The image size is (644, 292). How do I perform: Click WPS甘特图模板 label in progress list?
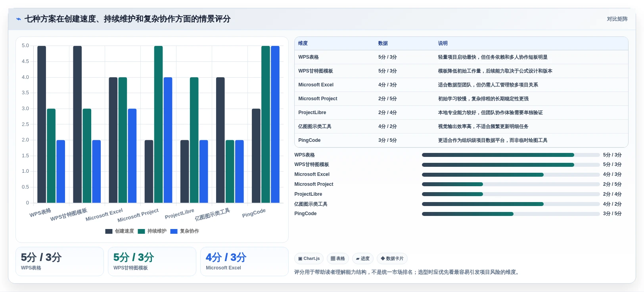coord(312,164)
